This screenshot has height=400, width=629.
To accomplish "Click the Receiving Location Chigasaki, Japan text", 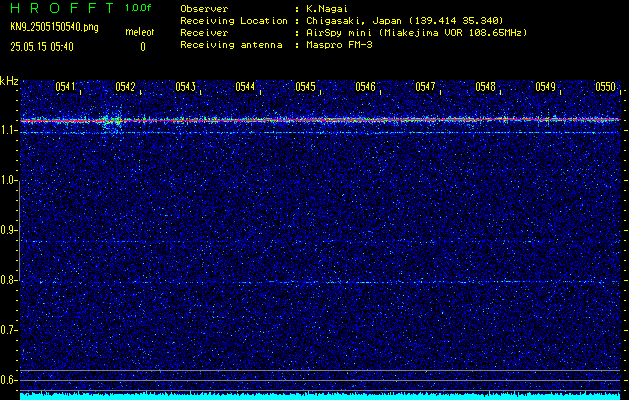I will click(405, 20).
